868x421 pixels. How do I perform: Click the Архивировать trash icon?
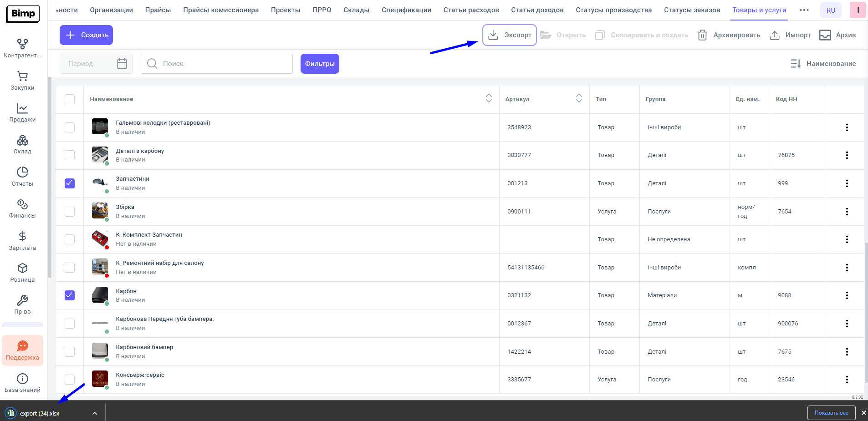tap(702, 35)
